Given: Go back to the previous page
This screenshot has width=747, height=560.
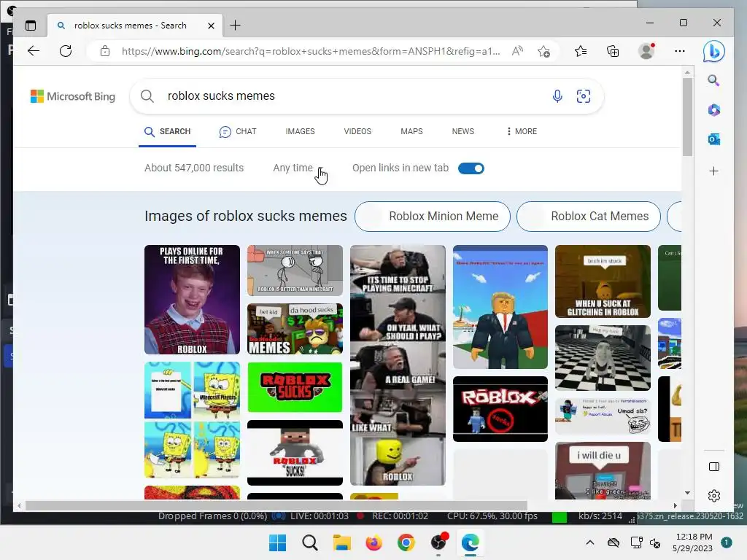Looking at the screenshot, I should pyautogui.click(x=34, y=51).
